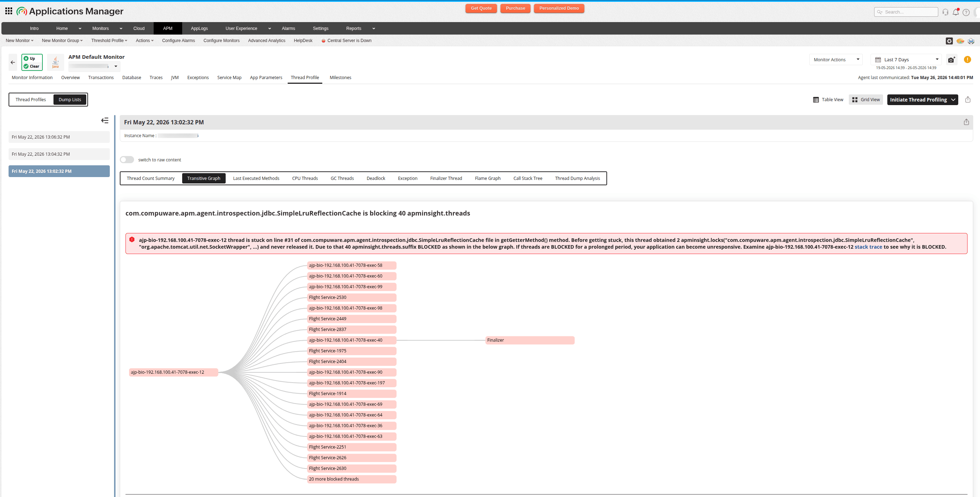Click export icon in dump date header
The image size is (980, 497).
point(966,122)
